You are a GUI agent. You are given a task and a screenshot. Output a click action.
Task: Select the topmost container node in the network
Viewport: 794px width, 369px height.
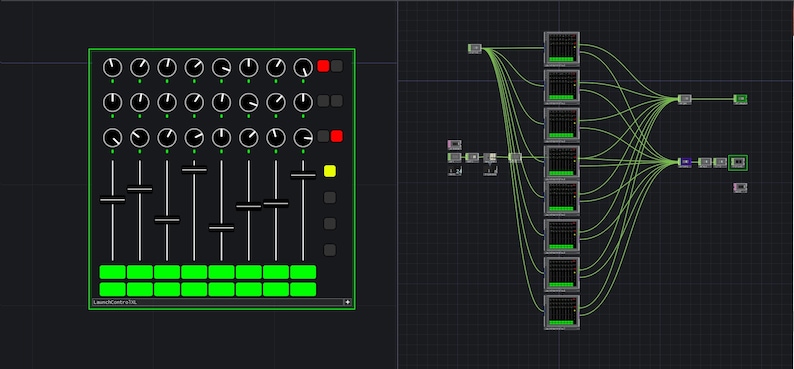pos(562,49)
